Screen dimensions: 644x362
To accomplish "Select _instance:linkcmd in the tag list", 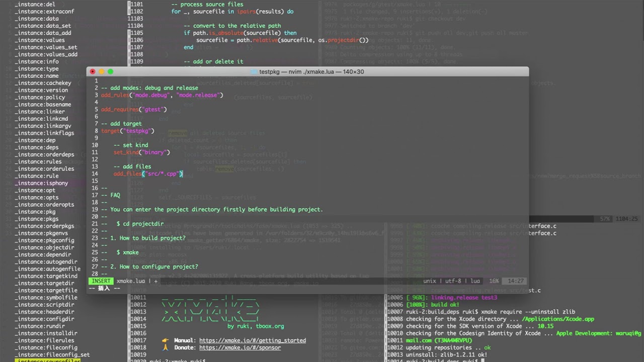I will coord(41,119).
